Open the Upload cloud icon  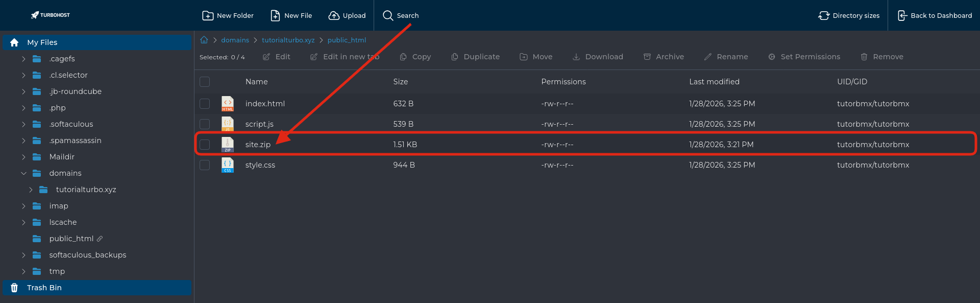pos(334,15)
